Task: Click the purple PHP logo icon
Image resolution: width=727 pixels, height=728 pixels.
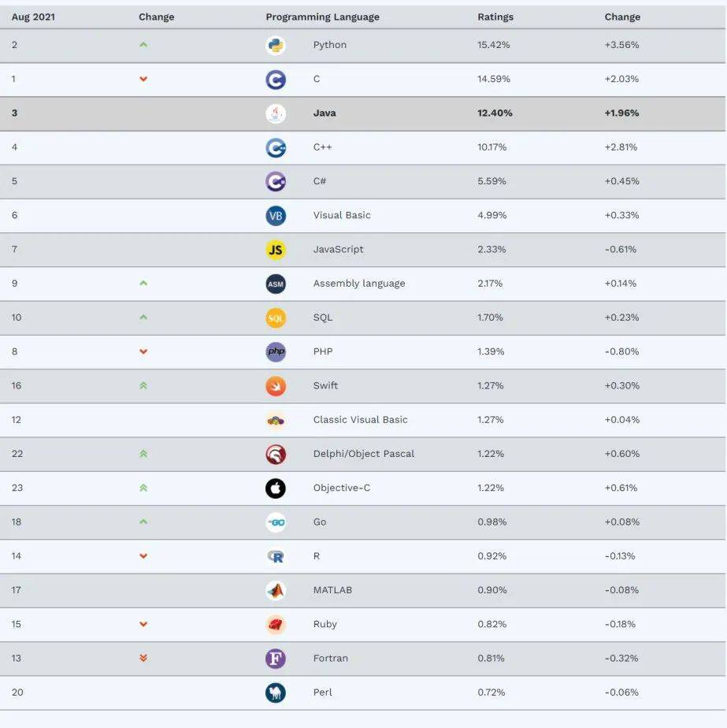Action: 276,352
